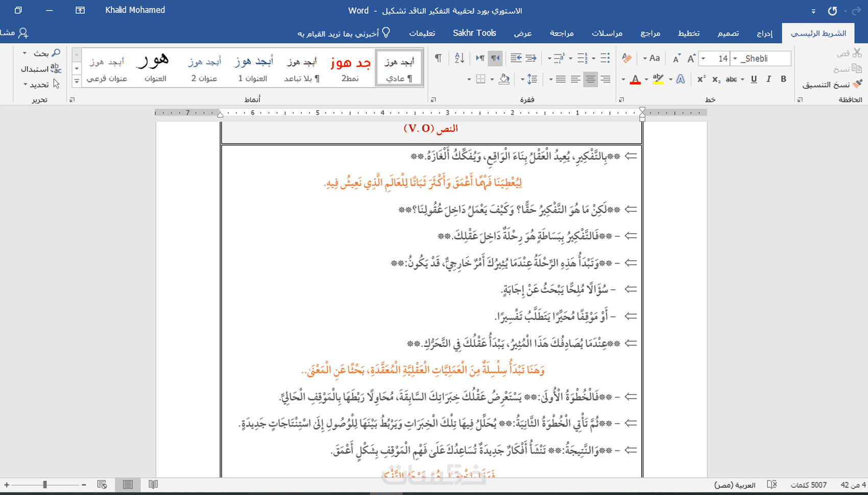Open the عرض ribbon tab
868x495 pixels.
tap(522, 33)
